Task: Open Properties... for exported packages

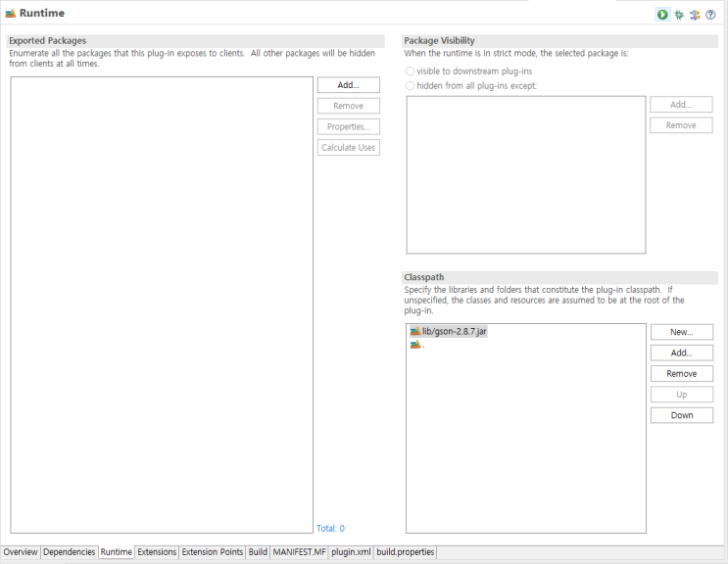Action: (348, 126)
